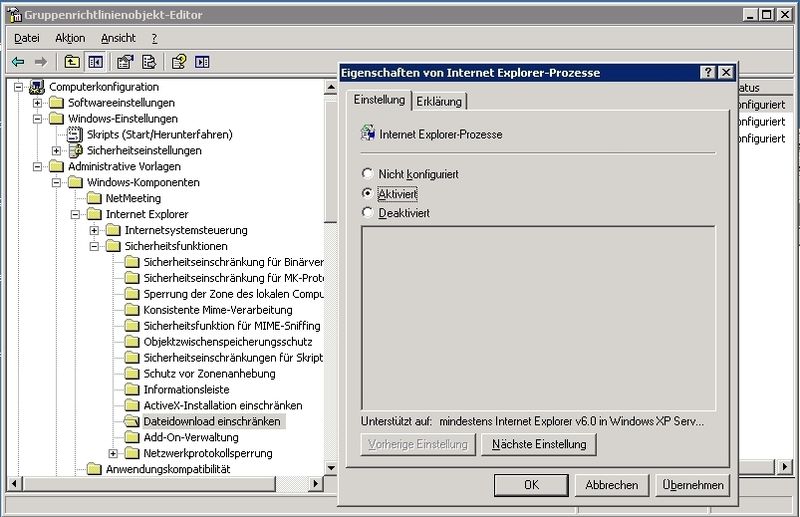
Task: Click the Computerkonfiguration computer icon
Action: point(37,87)
